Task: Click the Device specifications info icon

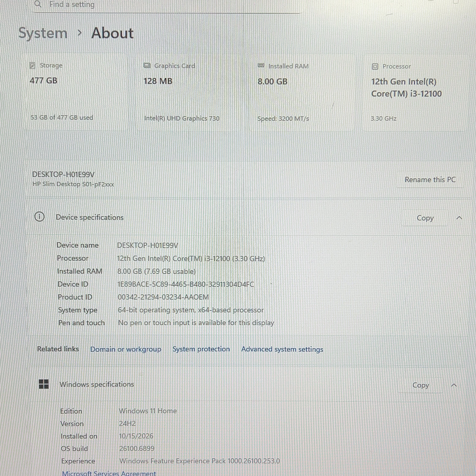Action: pos(39,217)
